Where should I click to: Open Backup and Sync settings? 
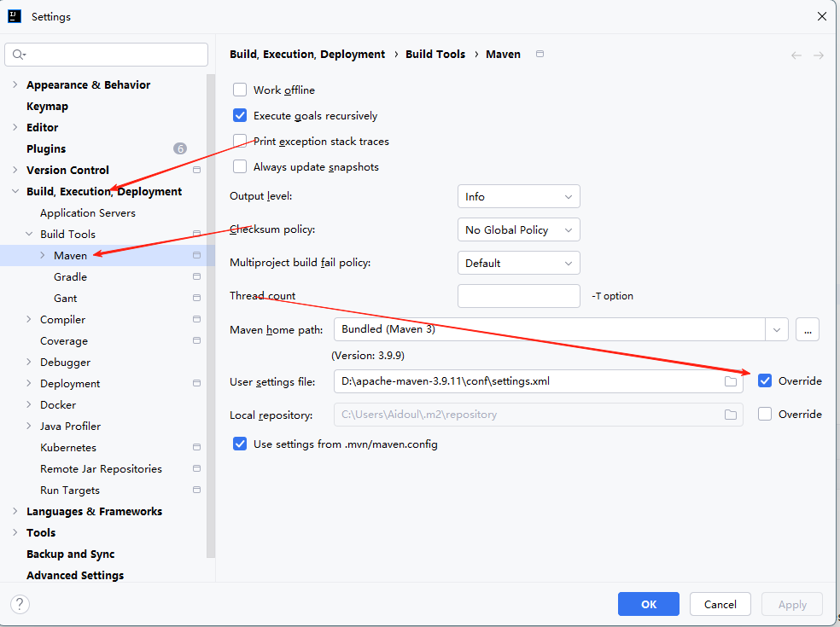click(x=70, y=554)
